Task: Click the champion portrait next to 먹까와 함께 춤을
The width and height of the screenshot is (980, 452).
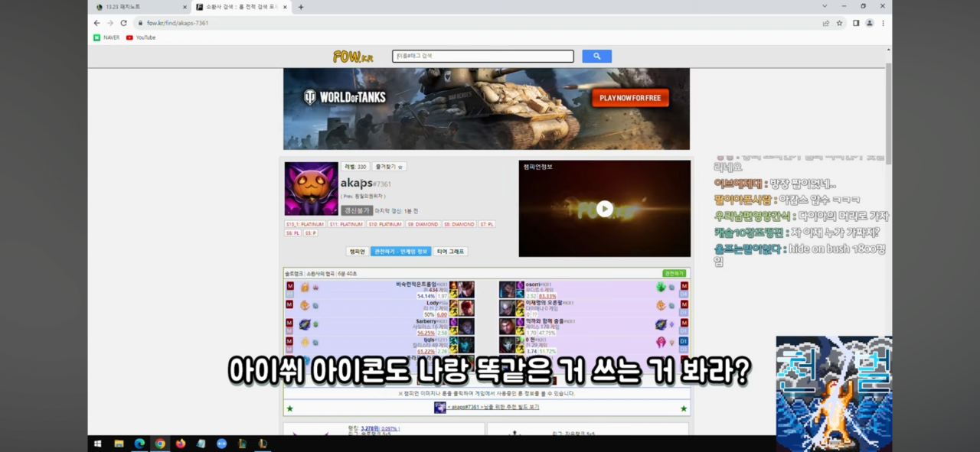Action: click(x=508, y=327)
